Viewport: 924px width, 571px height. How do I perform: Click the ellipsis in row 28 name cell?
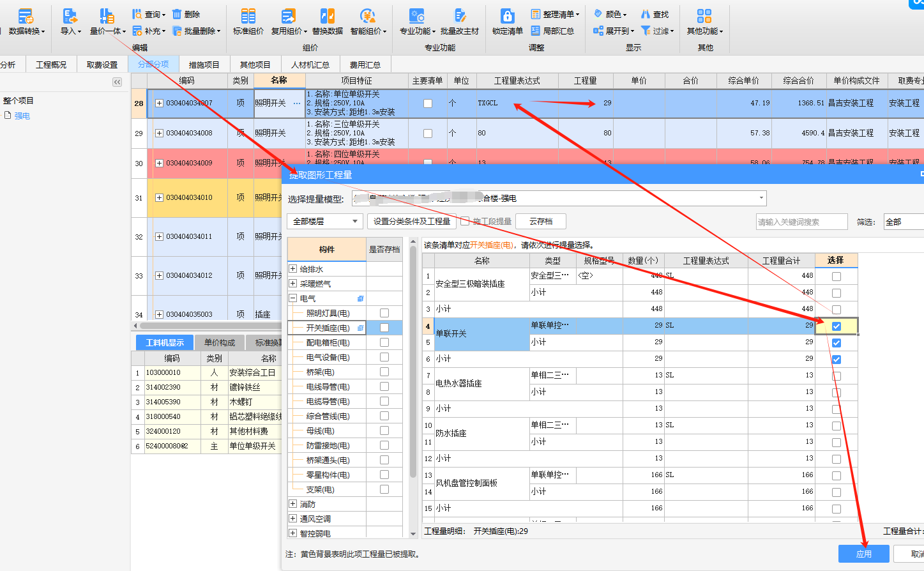tap(297, 103)
